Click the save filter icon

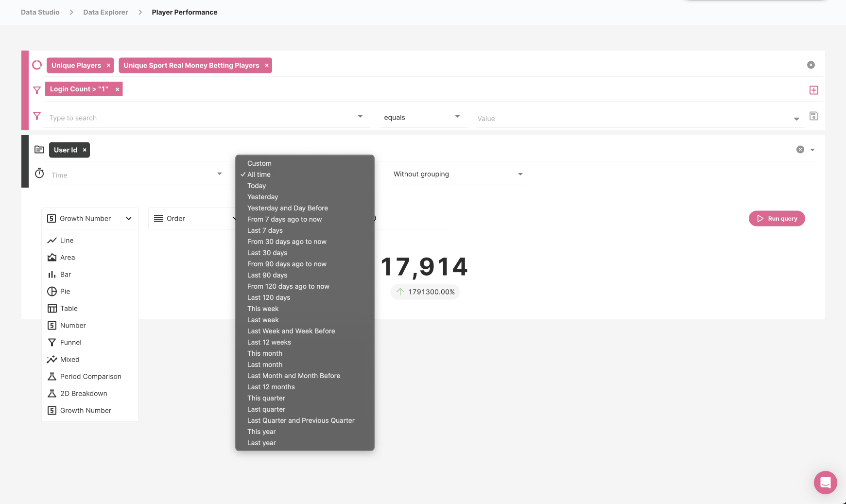pos(814,116)
